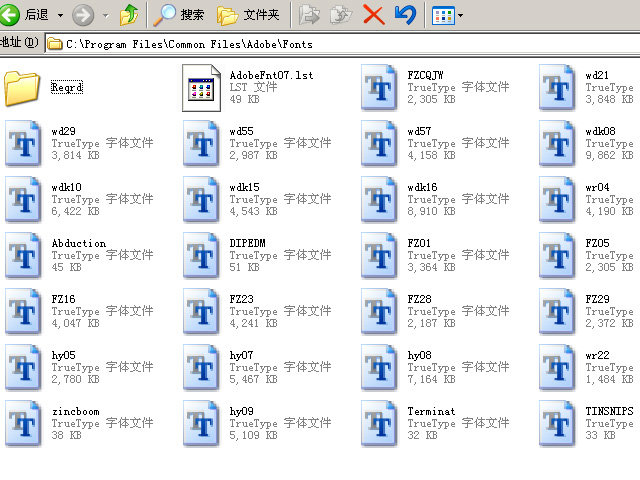Select the wdk15 font file icon
Viewport: 640px width, 480px height.
201,199
